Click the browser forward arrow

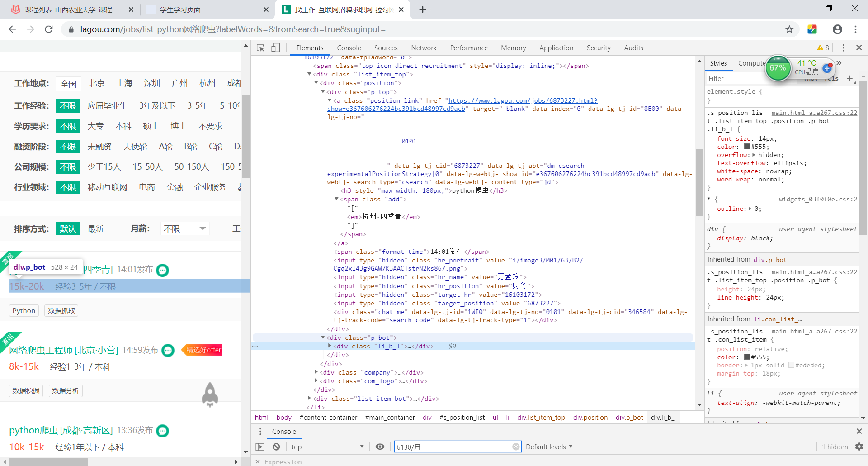30,29
